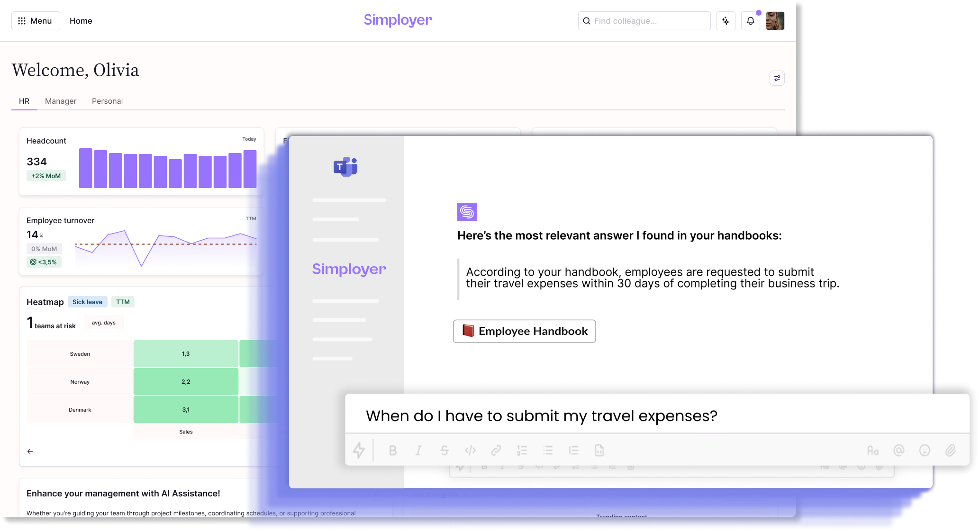Switch to the Personal tab
Viewport: 980px width, 531px height.
[107, 101]
